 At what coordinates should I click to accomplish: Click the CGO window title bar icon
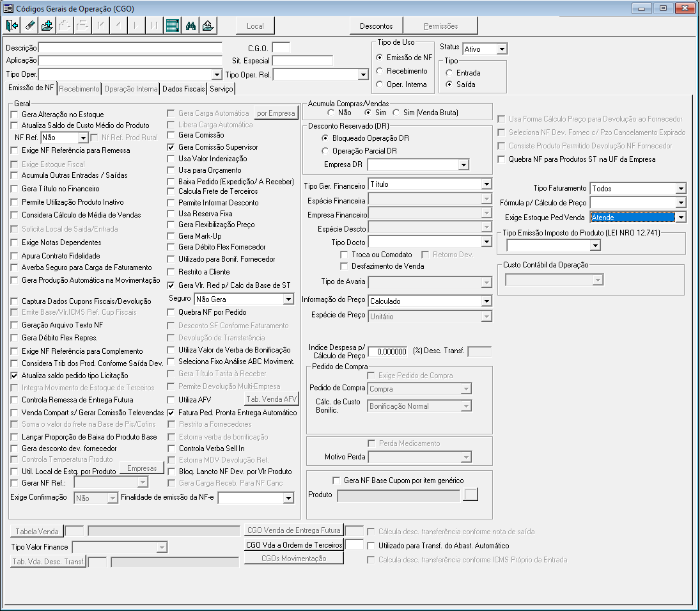point(8,8)
